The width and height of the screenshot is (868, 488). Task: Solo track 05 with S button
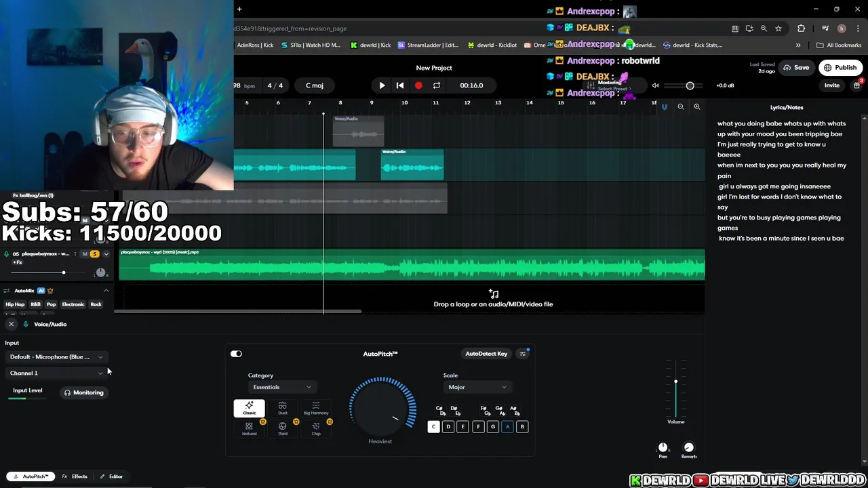[x=94, y=254]
